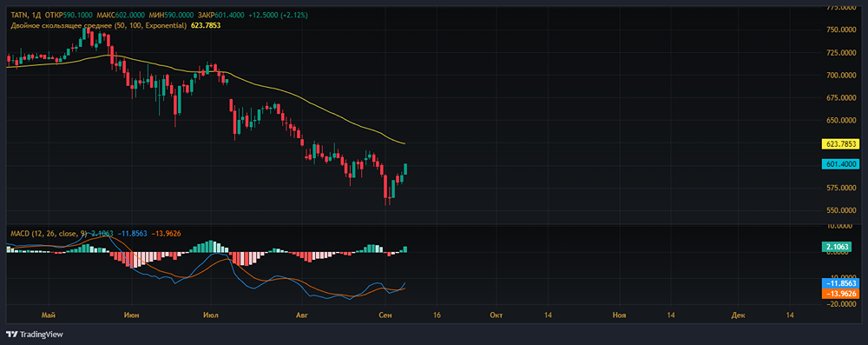
Task: Select the ОТКР590.1000 open value
Action: 68,14
